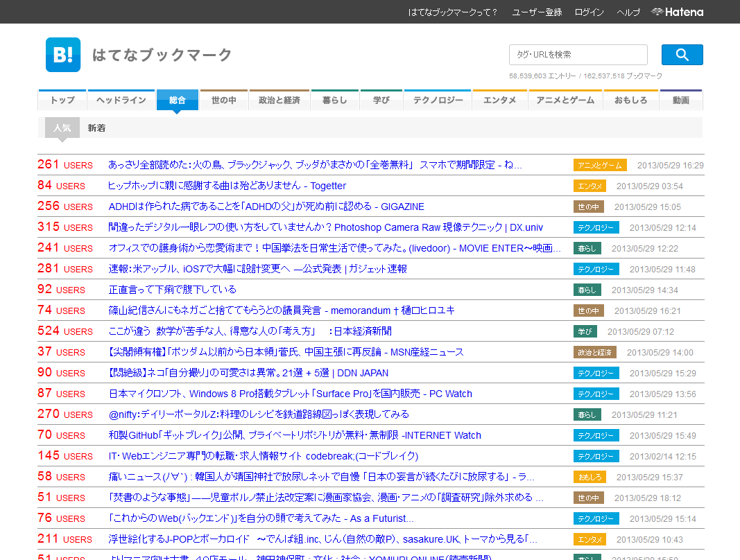Open the 政治と経済 tab
This screenshot has width=740, height=560.
coord(279,100)
